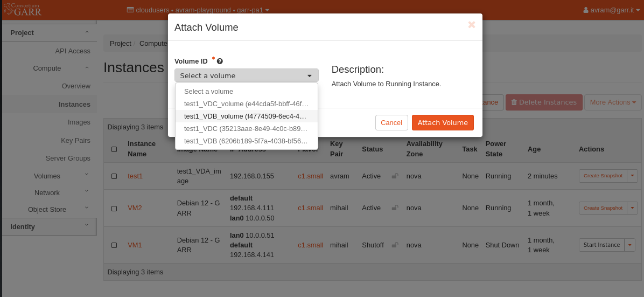Click the lock icon in test1 row
Viewport: 644px width, 297px height.
click(x=395, y=176)
